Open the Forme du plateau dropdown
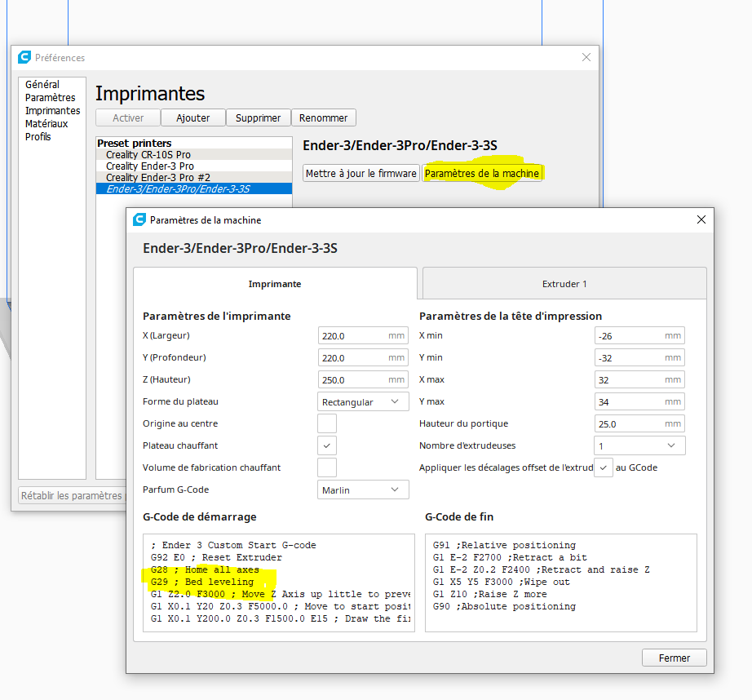Image resolution: width=752 pixels, height=700 pixels. coord(363,401)
